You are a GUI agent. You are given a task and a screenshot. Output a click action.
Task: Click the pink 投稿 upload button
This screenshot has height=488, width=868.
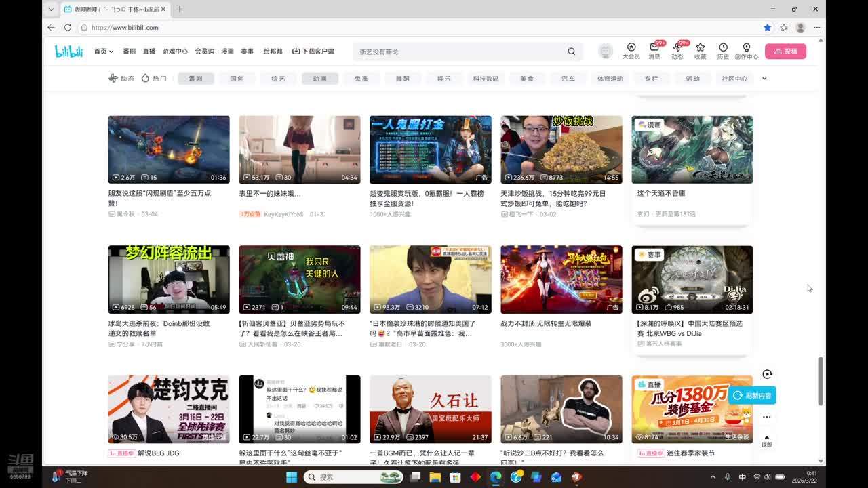(785, 52)
